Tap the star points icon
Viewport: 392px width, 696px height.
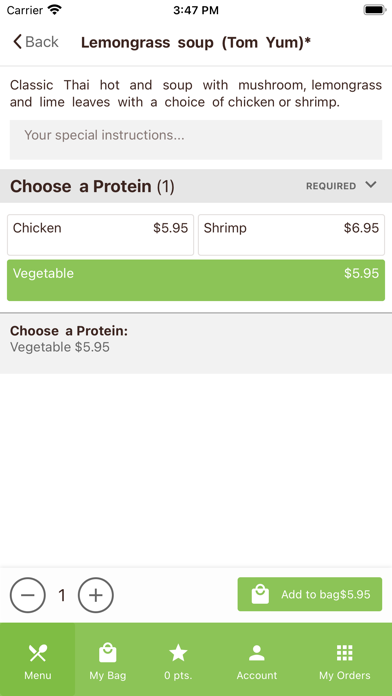[178, 653]
